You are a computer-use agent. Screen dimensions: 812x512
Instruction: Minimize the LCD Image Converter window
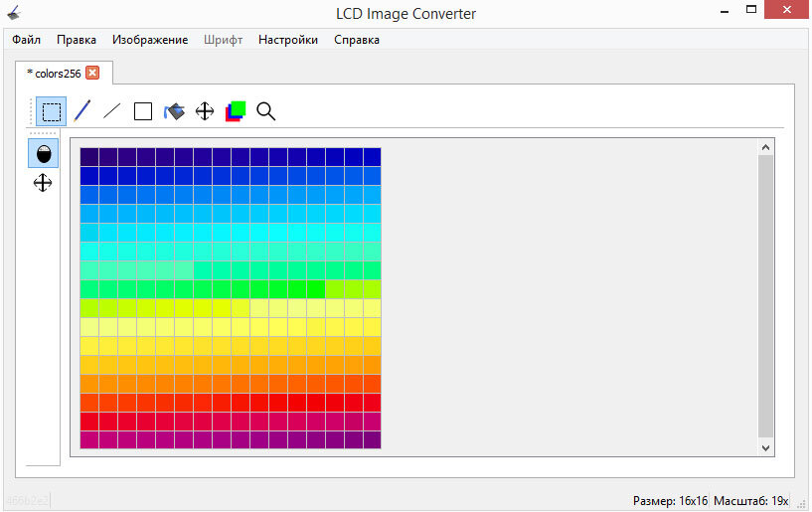pos(725,10)
